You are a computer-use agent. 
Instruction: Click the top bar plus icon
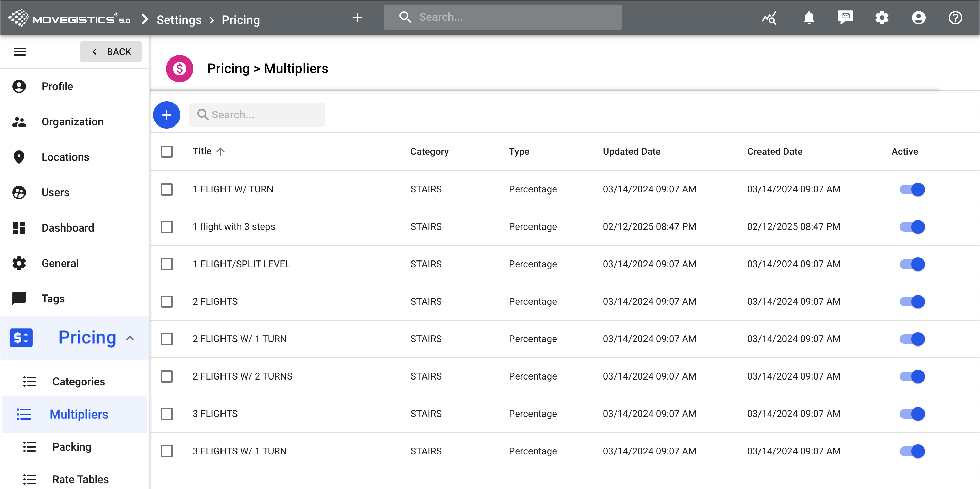(x=357, y=18)
